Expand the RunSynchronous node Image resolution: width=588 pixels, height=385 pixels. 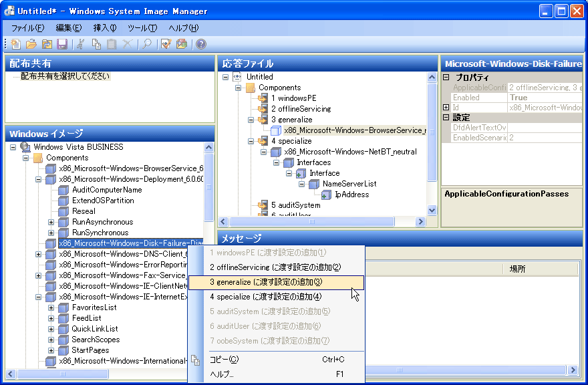click(x=51, y=233)
